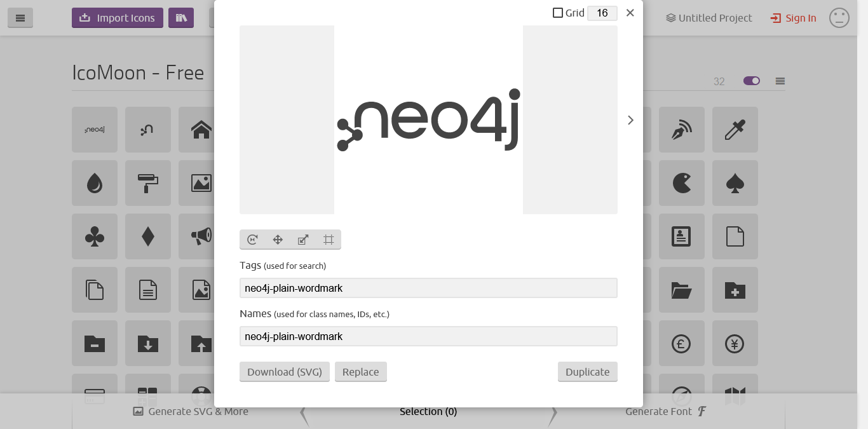Open the main hamburger menu
This screenshot has width=868, height=429.
[x=20, y=18]
